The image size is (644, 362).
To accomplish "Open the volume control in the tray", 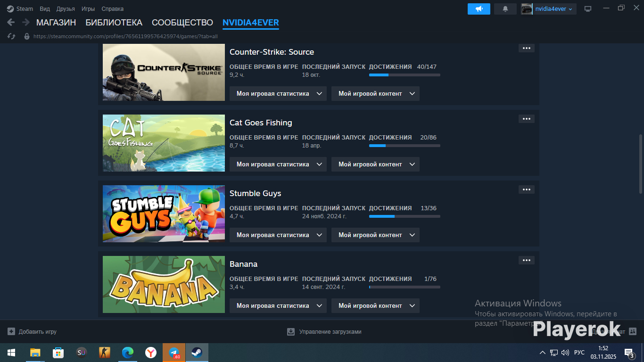I will 565,353.
